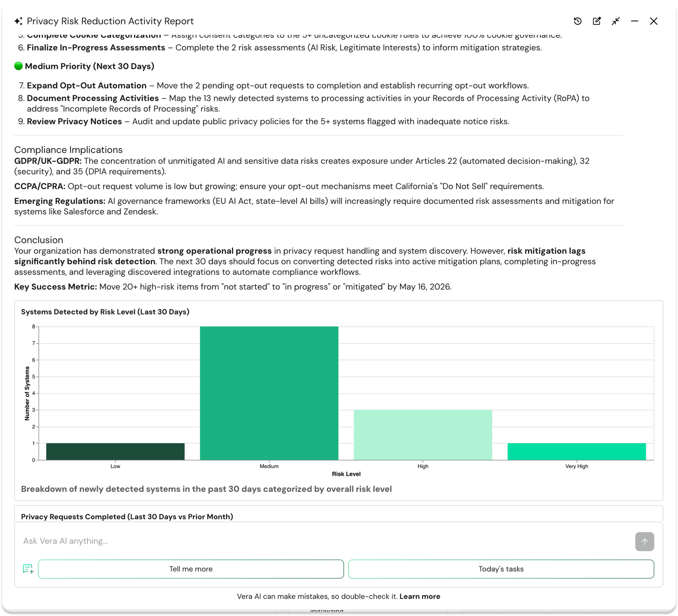The image size is (678, 616).
Task: Start a new chat with the edit icon
Action: point(597,21)
